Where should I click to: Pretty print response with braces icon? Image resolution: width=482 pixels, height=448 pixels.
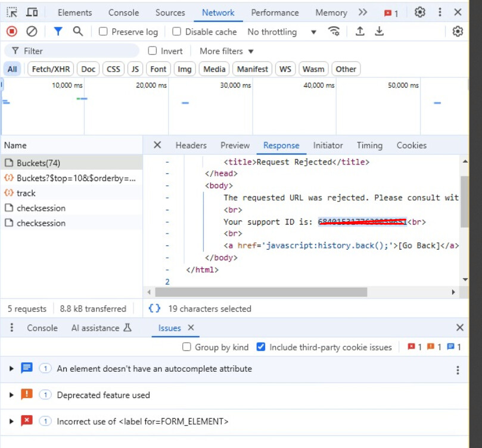pos(154,308)
